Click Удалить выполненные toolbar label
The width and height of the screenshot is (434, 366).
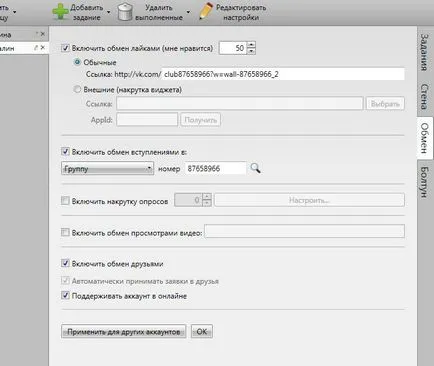(x=159, y=12)
